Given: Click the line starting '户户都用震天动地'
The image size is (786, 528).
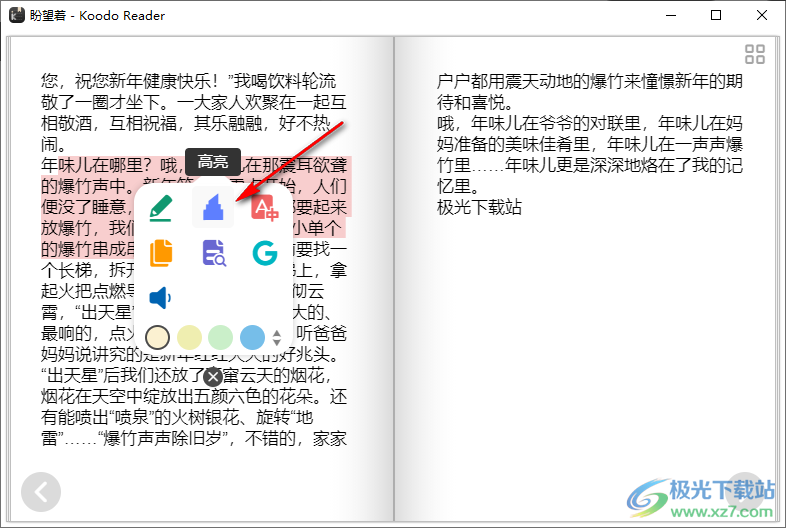Looking at the screenshot, I should pyautogui.click(x=590, y=81).
